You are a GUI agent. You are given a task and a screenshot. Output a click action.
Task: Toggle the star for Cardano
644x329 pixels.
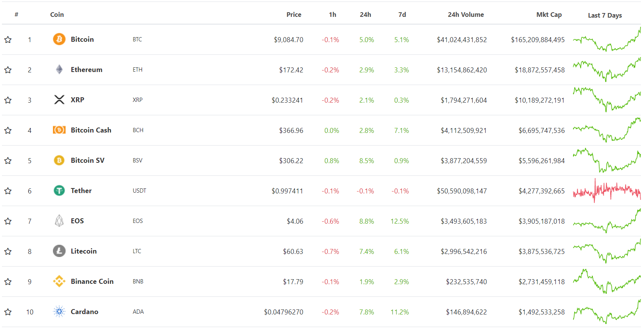pos(8,312)
